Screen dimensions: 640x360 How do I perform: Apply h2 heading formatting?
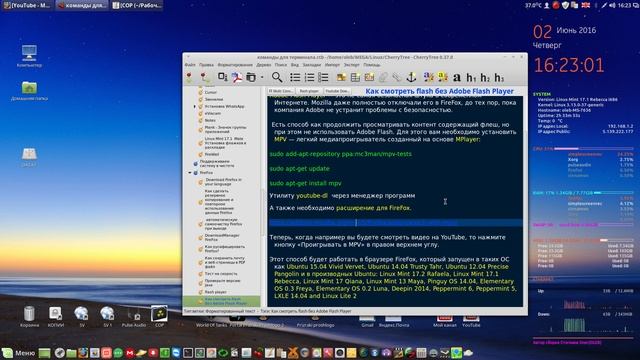point(485,77)
